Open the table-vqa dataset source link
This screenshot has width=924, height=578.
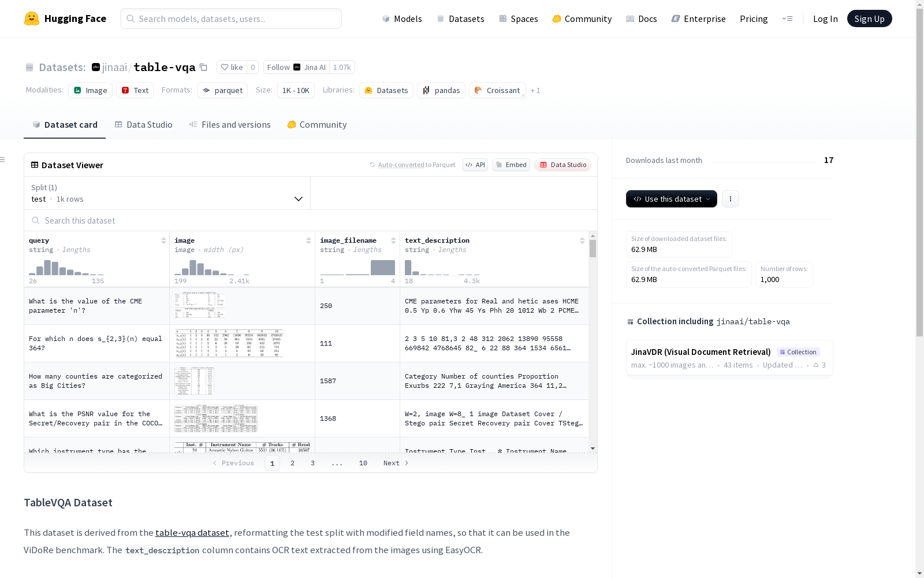(x=192, y=532)
